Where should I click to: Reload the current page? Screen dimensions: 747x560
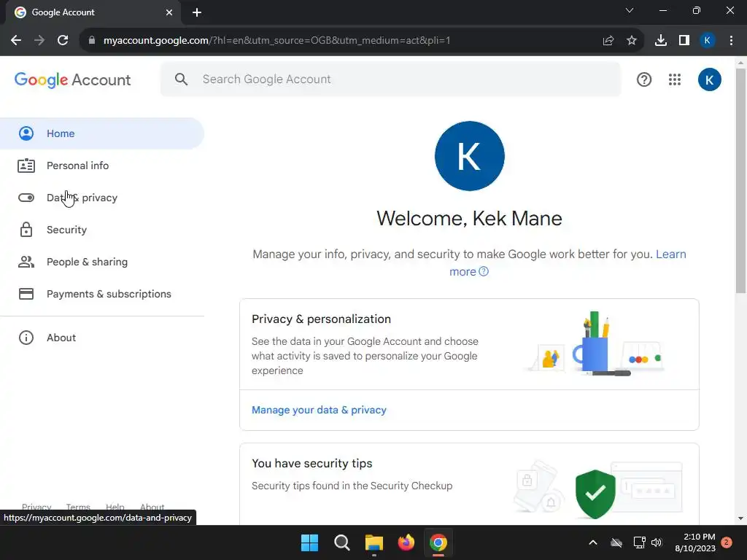tap(63, 41)
